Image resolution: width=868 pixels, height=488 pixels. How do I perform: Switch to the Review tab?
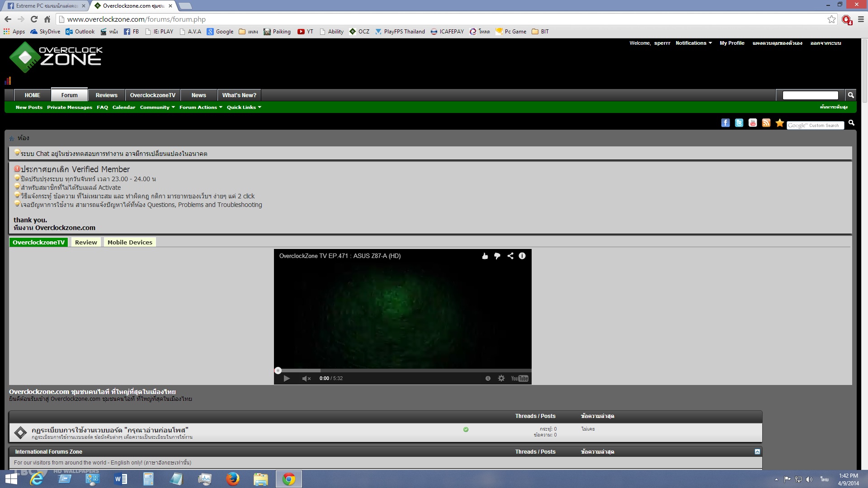(86, 242)
